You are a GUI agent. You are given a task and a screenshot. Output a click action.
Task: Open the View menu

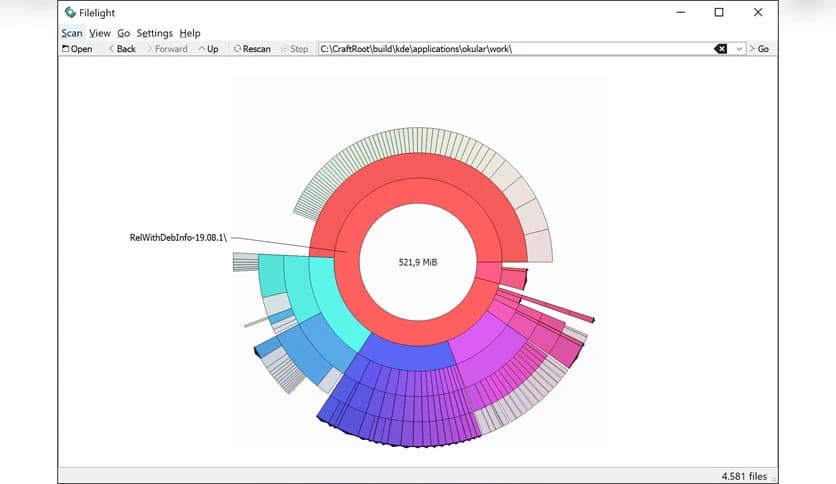click(99, 33)
